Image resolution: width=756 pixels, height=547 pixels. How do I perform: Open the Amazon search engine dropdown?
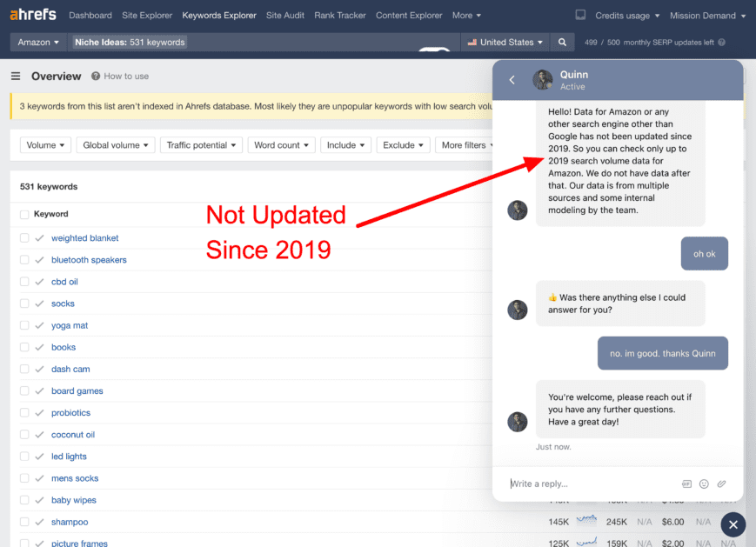click(38, 43)
